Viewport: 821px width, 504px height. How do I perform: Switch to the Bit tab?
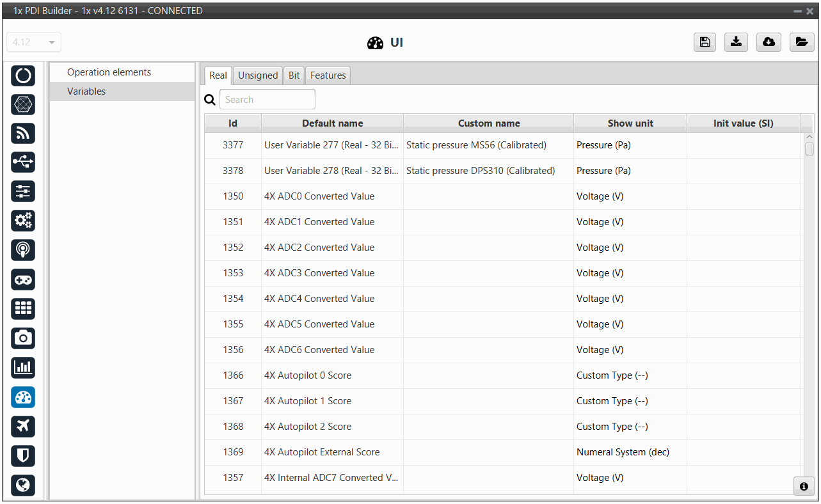coord(294,75)
